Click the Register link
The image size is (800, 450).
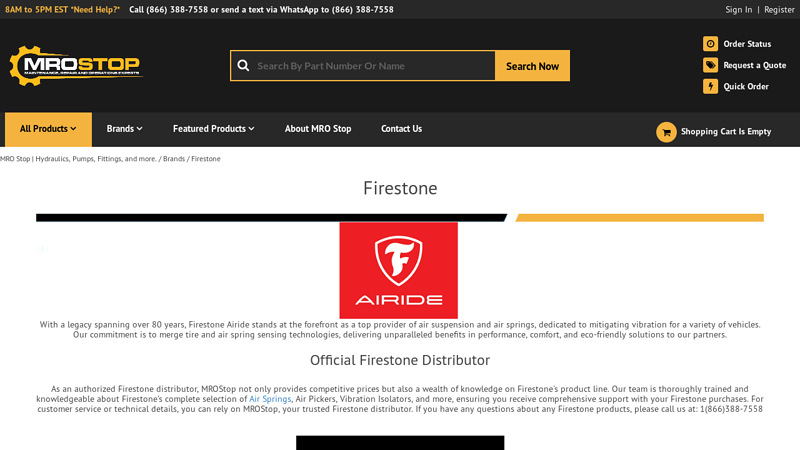[x=779, y=10]
